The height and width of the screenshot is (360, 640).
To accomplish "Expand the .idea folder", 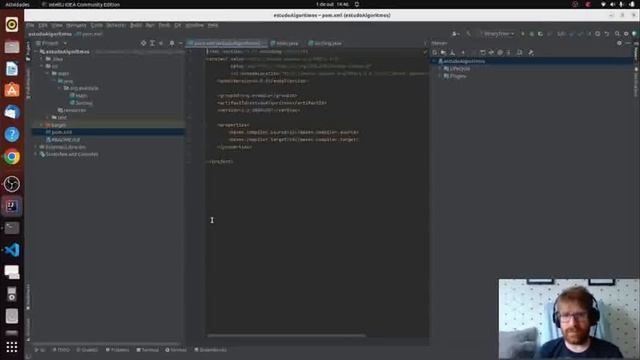I will (x=42, y=59).
